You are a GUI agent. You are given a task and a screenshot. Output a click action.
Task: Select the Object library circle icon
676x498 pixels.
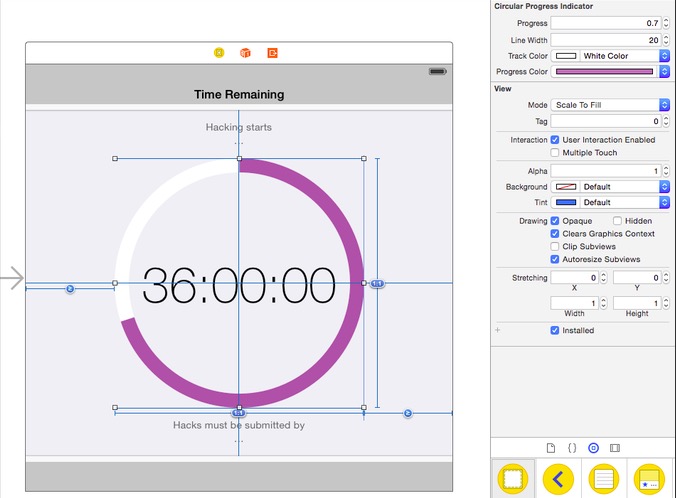pos(594,448)
